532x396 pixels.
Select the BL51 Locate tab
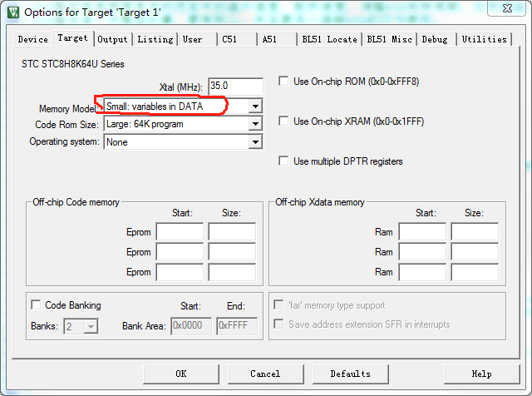pyautogui.click(x=329, y=39)
